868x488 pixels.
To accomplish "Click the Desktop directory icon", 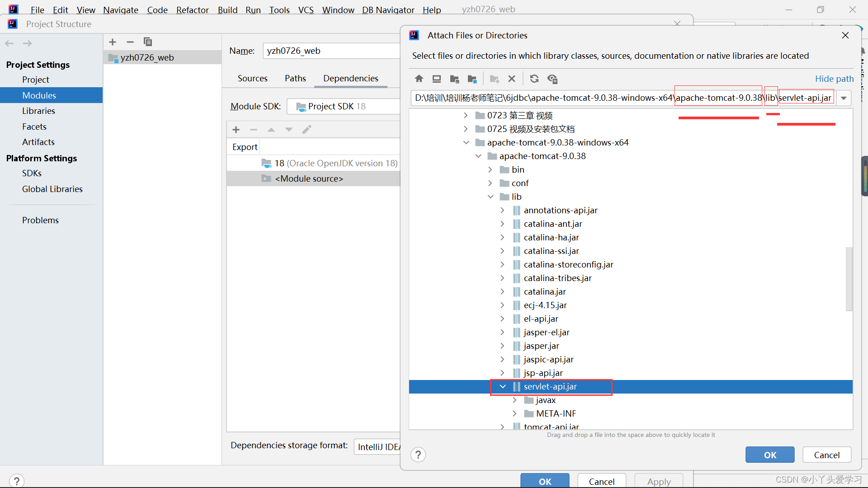I will (436, 79).
